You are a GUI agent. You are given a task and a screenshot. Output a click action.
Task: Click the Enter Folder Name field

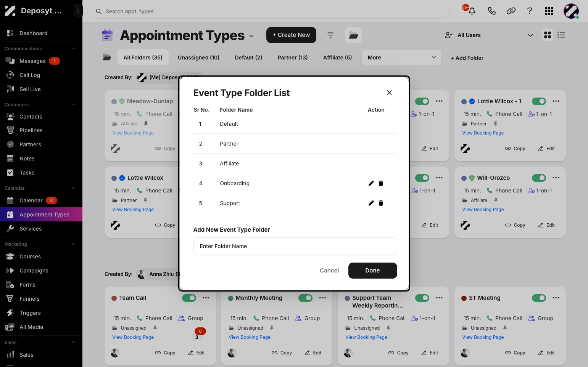295,246
